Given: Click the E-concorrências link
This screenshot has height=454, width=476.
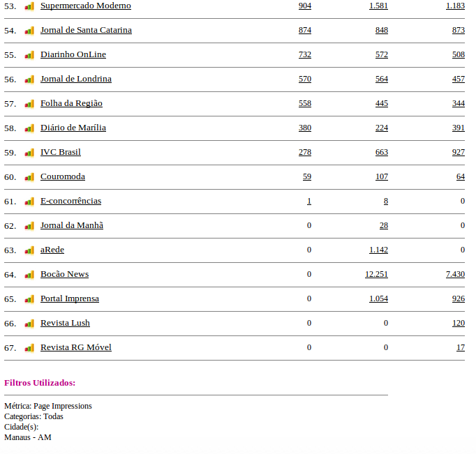Looking at the screenshot, I should click(70, 201).
